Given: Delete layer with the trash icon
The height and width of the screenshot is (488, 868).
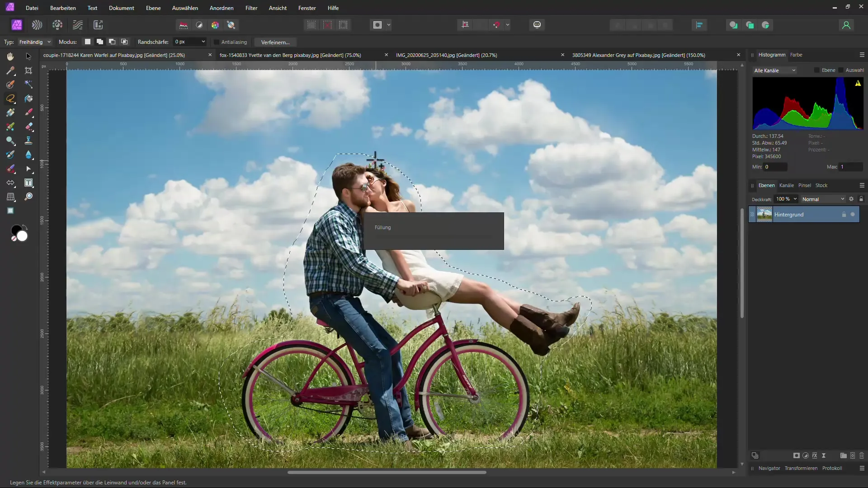Looking at the screenshot, I should click(x=862, y=455).
